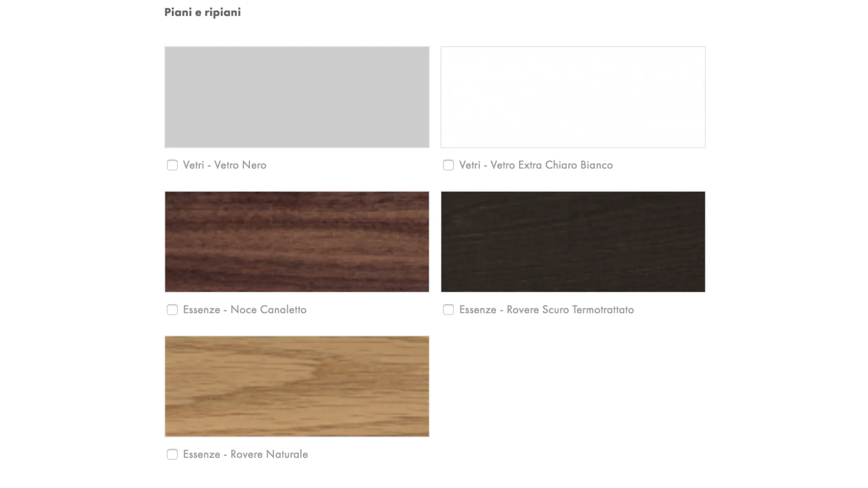Click 'Vetri - Vetro Extra Chiaro Bianco' label
Image resolution: width=868 pixels, height=488 pixels.
click(x=536, y=165)
